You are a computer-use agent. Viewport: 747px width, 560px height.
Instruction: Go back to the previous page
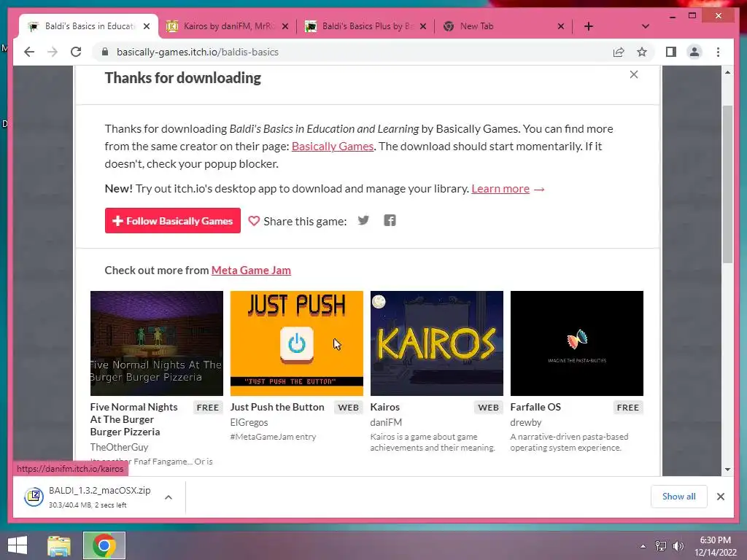coord(29,52)
